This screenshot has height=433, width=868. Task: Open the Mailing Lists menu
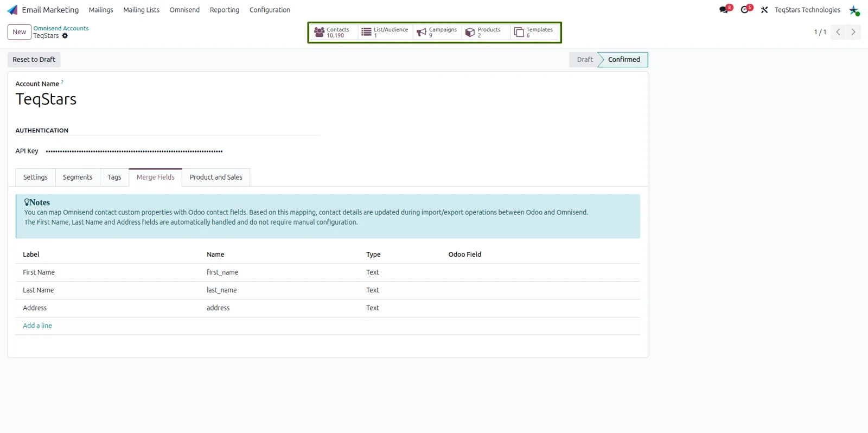141,10
